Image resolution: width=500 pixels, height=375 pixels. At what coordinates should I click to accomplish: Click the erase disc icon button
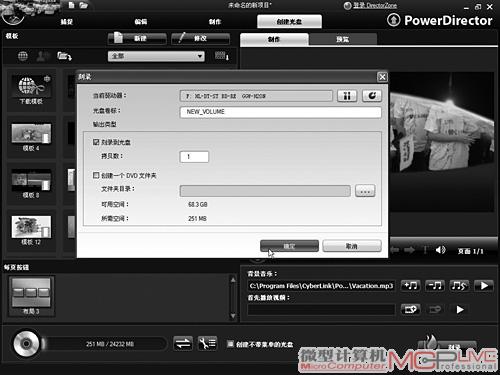[x=372, y=96]
